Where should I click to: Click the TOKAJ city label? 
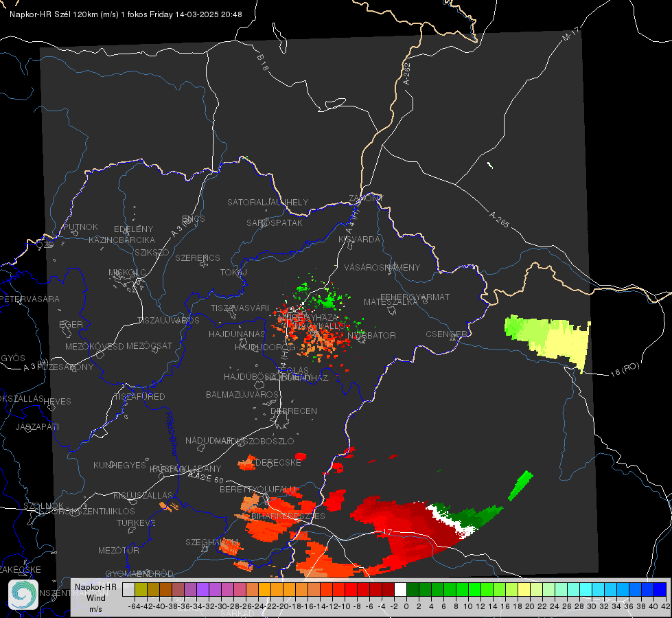[233, 273]
